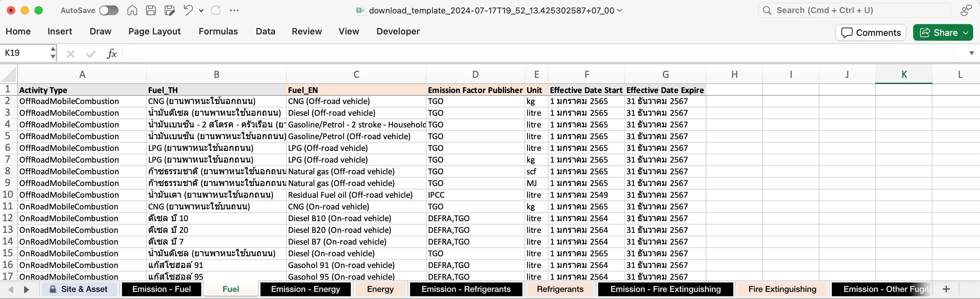Click the Save As edit icon
The width and height of the screenshot is (980, 299).
169,10
